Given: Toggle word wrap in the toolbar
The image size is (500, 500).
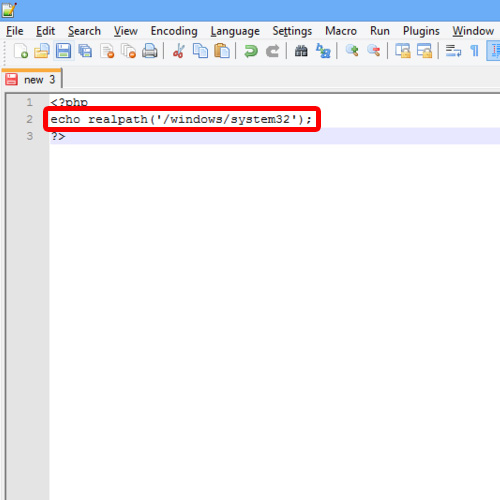Looking at the screenshot, I should point(453,51).
